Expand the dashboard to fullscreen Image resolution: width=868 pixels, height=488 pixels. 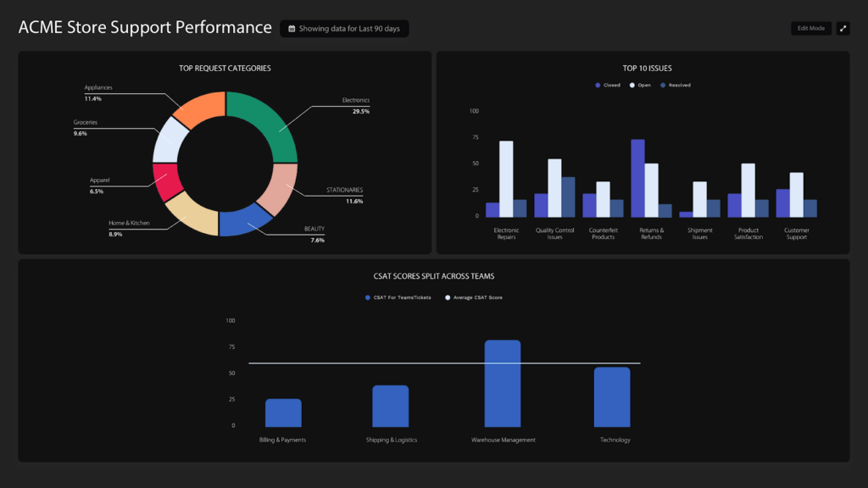pos(843,28)
